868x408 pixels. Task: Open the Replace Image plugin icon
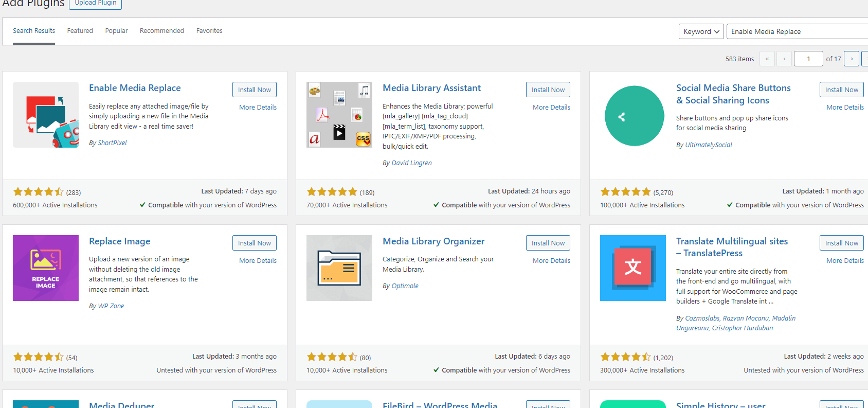[46, 268]
